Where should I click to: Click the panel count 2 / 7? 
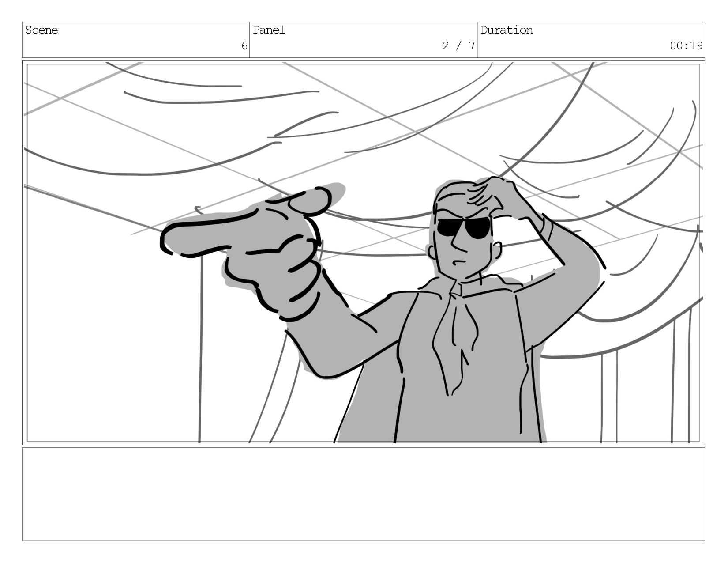point(459,46)
